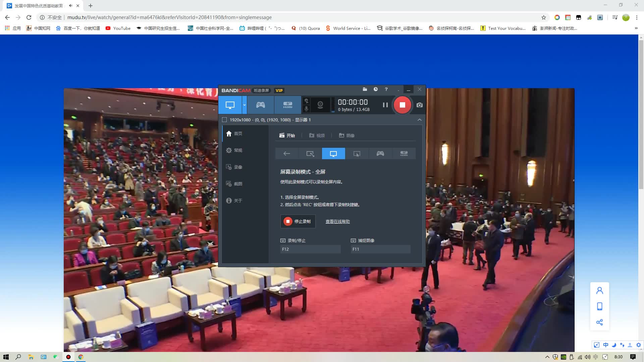Click the screenshot capture icon

click(419, 105)
